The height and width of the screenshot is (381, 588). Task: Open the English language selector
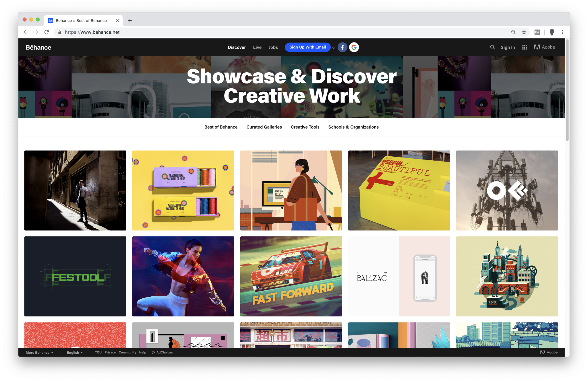(74, 352)
